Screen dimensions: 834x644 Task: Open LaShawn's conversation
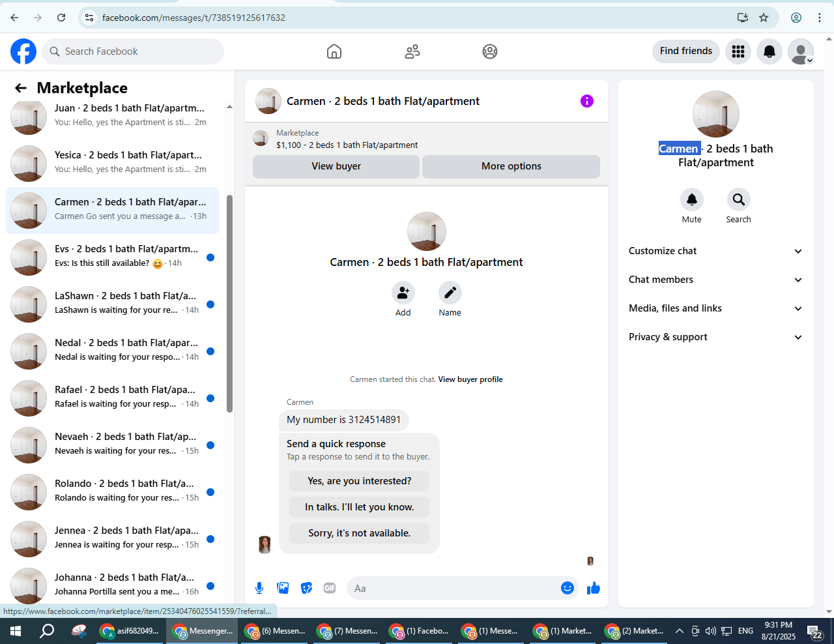[112, 304]
